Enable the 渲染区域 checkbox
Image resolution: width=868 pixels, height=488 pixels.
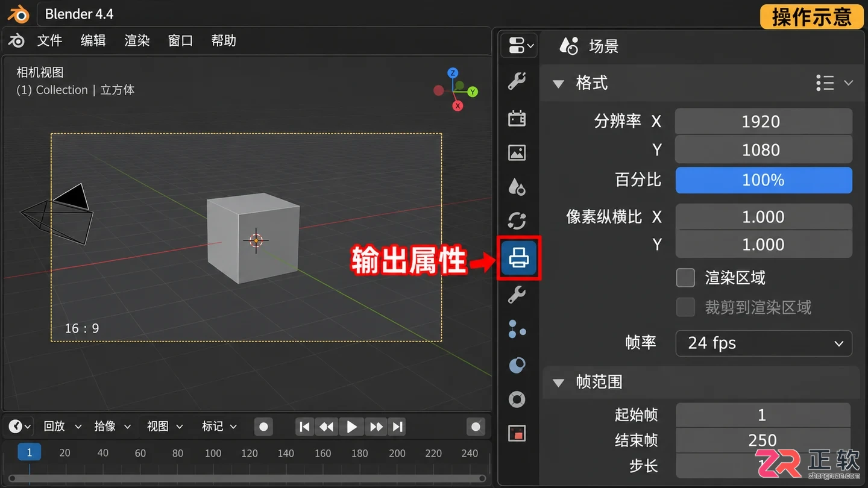[x=685, y=278]
